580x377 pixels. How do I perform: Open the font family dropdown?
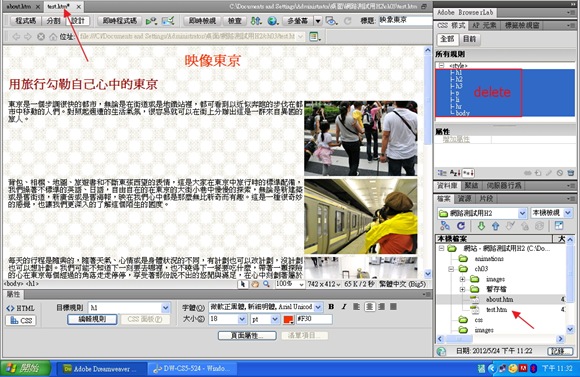[318, 307]
